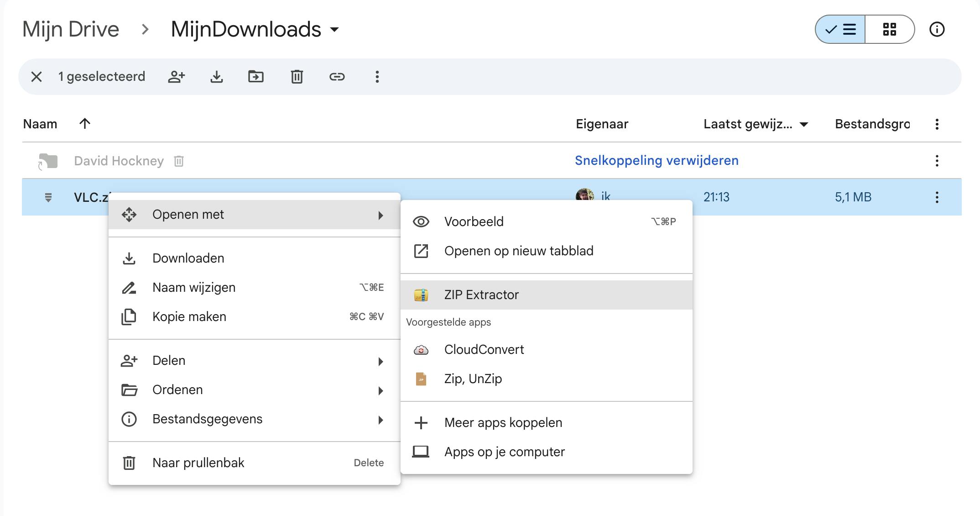
Task: Switch to grid view layout
Action: pyautogui.click(x=889, y=30)
